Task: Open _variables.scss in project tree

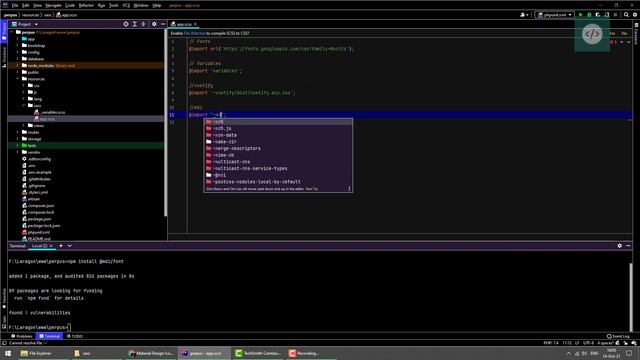Action: pos(53,112)
